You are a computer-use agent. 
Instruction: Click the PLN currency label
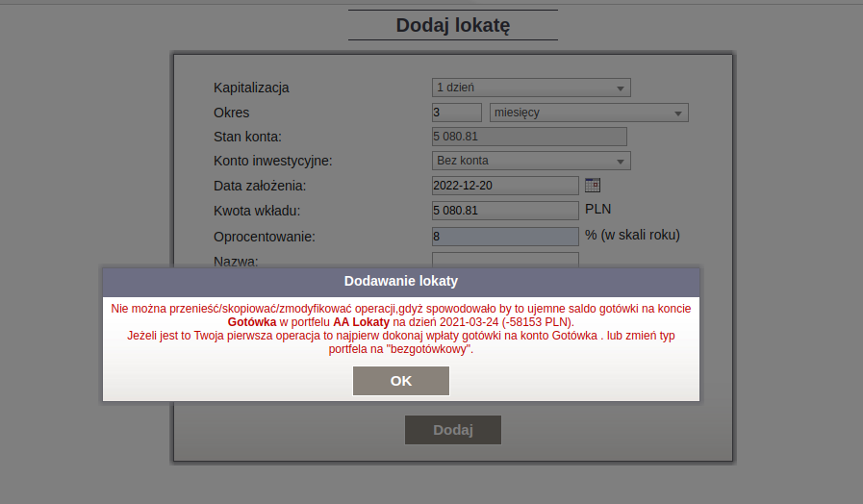(x=598, y=209)
